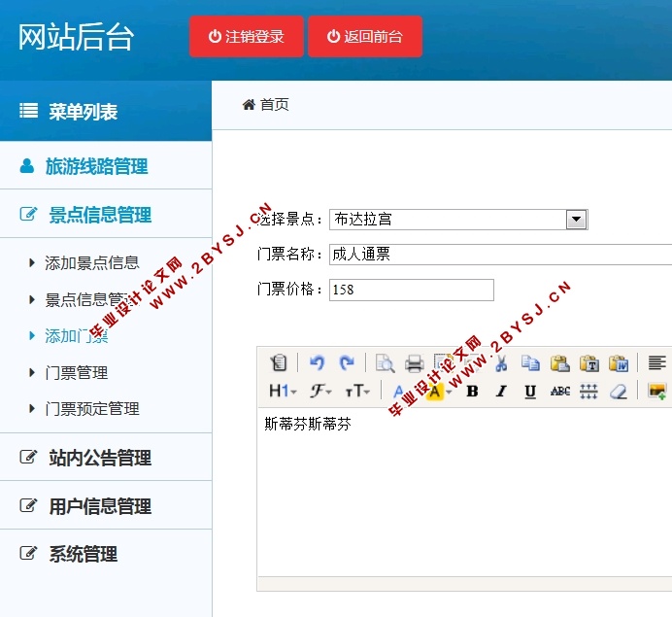This screenshot has width=672, height=617.
Task: Copy selected editor text
Action: coord(530,363)
